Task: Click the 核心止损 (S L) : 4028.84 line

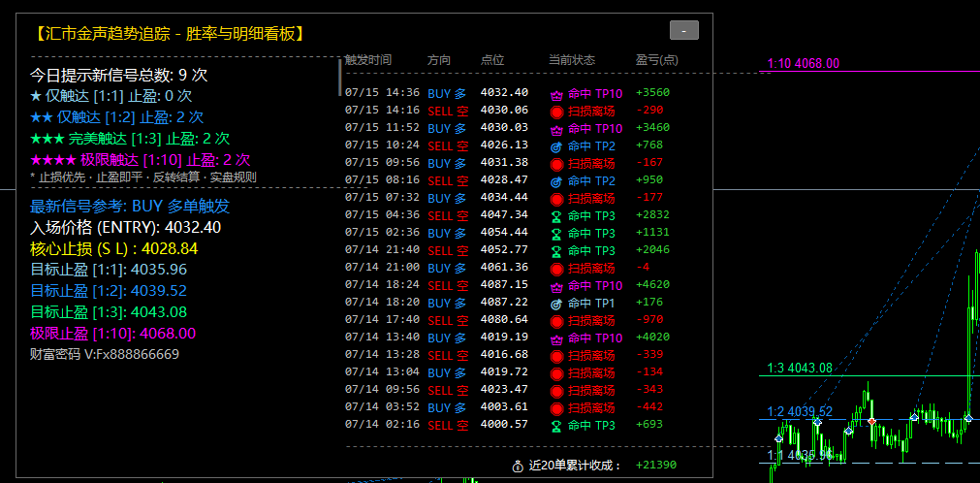Action: click(113, 249)
